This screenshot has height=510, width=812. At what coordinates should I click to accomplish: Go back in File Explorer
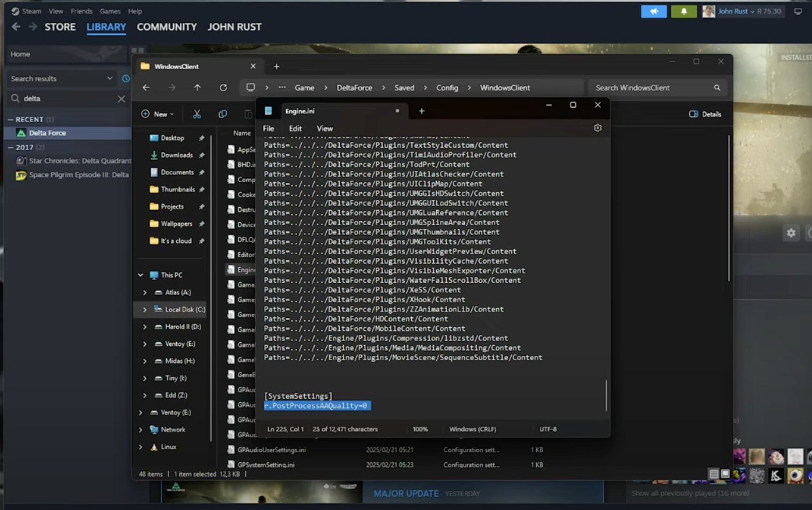(146, 87)
